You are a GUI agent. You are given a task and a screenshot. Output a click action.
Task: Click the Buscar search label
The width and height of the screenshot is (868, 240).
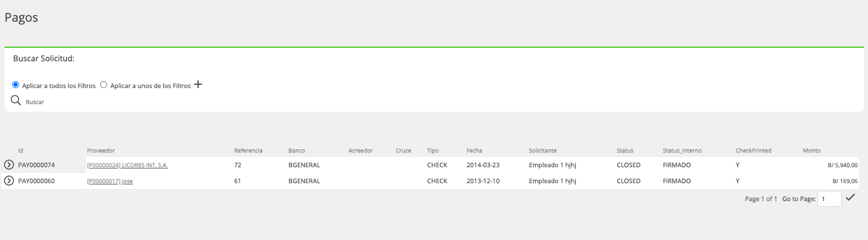tap(35, 101)
